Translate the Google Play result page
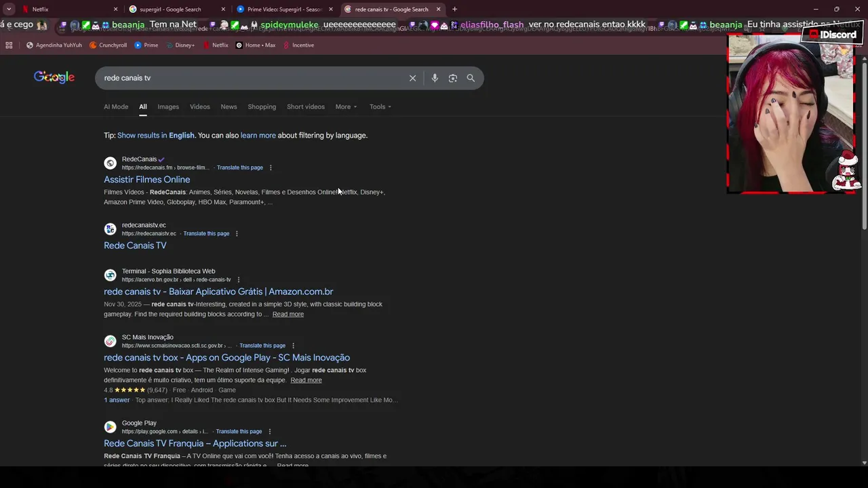Viewport: 868px width, 488px height. click(x=239, y=432)
